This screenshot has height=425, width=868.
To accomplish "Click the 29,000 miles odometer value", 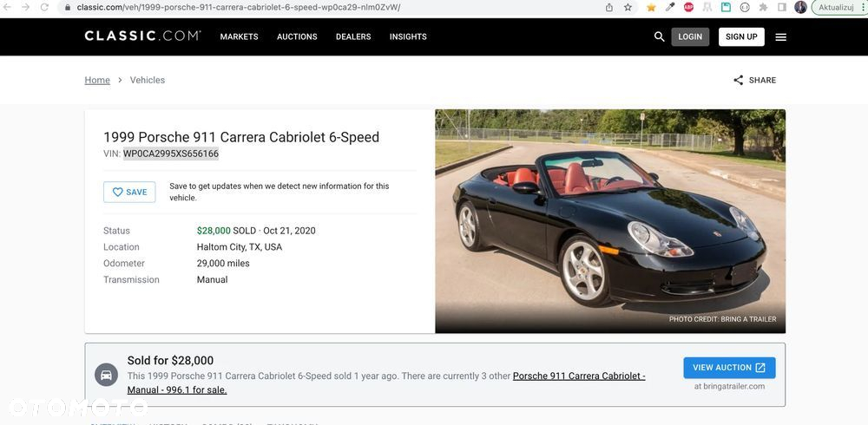I will click(x=223, y=264).
